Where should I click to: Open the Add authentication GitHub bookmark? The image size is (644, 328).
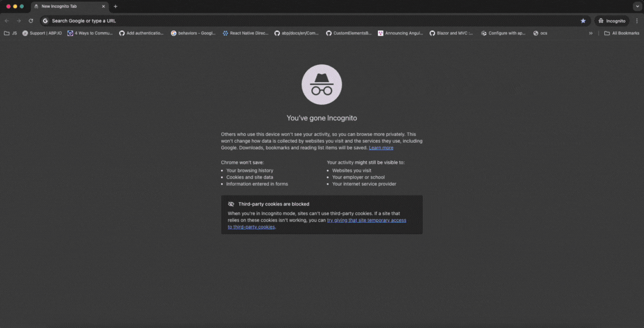(x=141, y=33)
